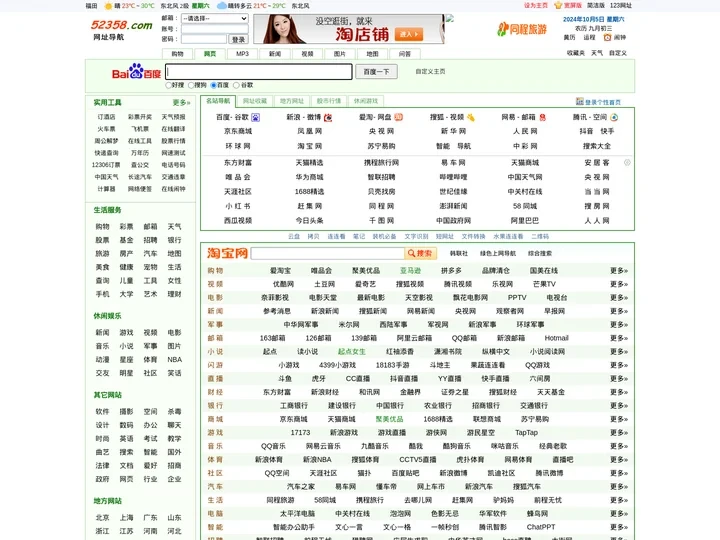This screenshot has height=540, width=720.
Task: Open the 股市行情 tab
Action: (329, 101)
